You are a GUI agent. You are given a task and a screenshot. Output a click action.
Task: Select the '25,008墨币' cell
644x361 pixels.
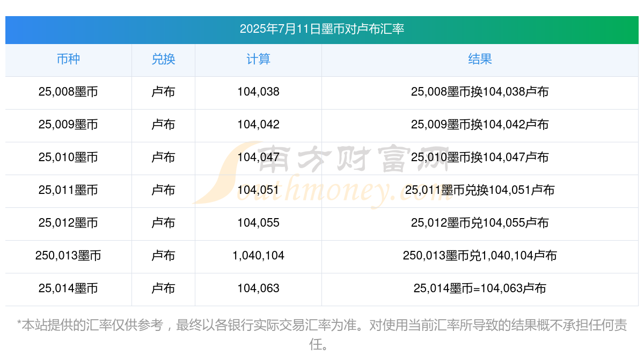(x=68, y=92)
